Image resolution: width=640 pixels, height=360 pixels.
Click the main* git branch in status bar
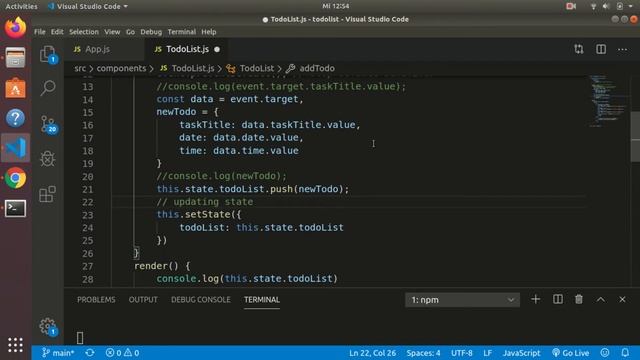(x=58, y=353)
